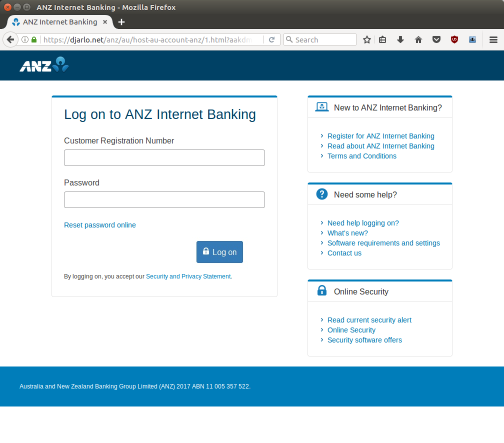Open the Contact us link
Screen dimensions: 504x443
click(x=344, y=253)
